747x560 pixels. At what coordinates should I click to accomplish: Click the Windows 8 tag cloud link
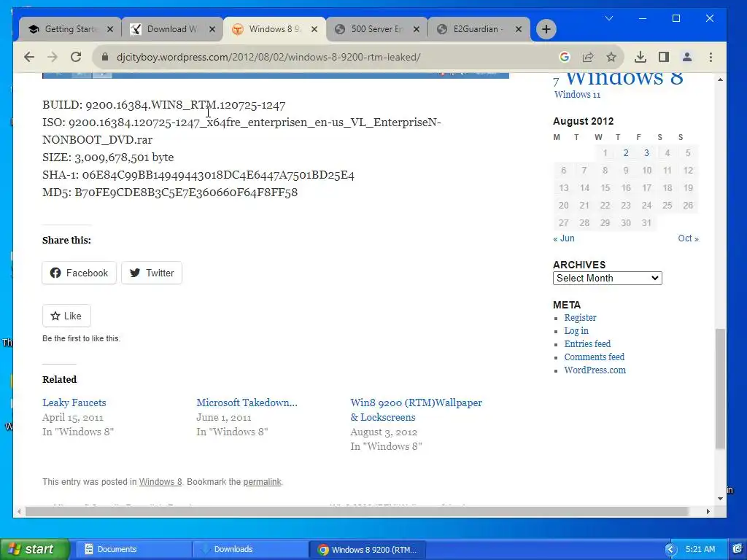click(624, 79)
